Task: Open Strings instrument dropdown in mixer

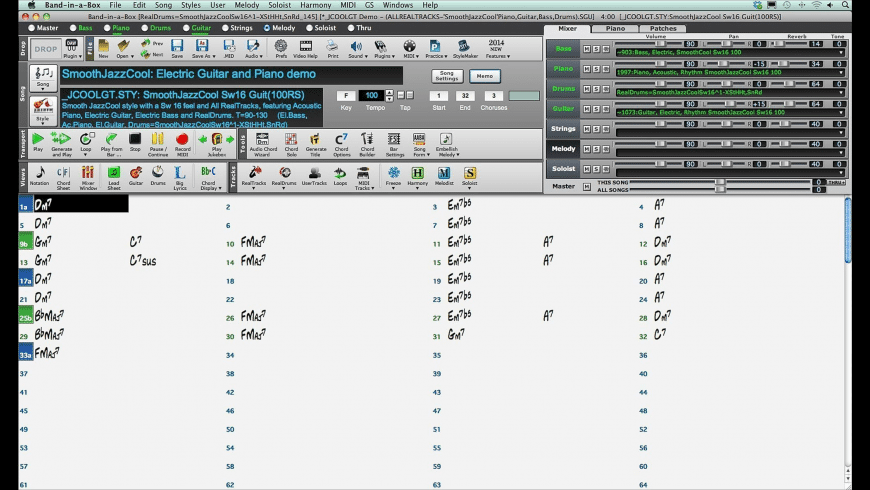Action: (x=841, y=132)
